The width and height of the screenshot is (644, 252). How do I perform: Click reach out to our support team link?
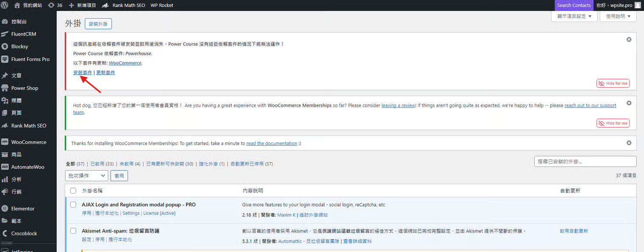click(590, 105)
